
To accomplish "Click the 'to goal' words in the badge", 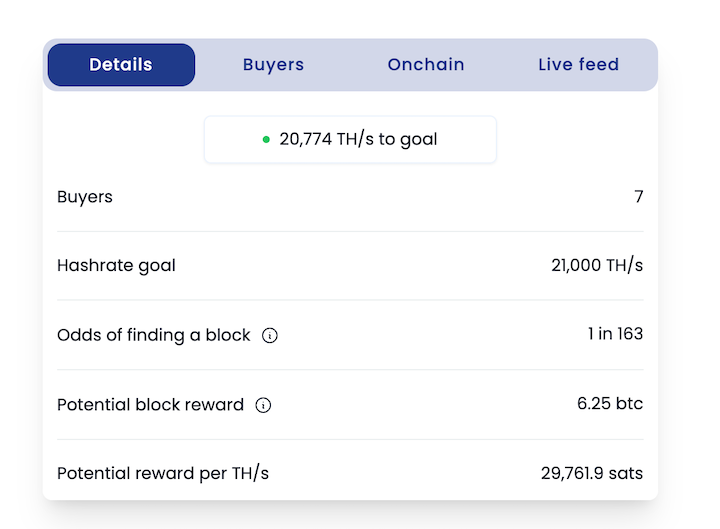I will (408, 140).
